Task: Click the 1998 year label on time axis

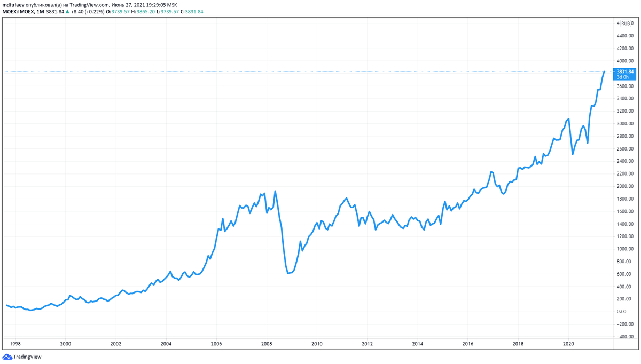Action: tap(15, 345)
